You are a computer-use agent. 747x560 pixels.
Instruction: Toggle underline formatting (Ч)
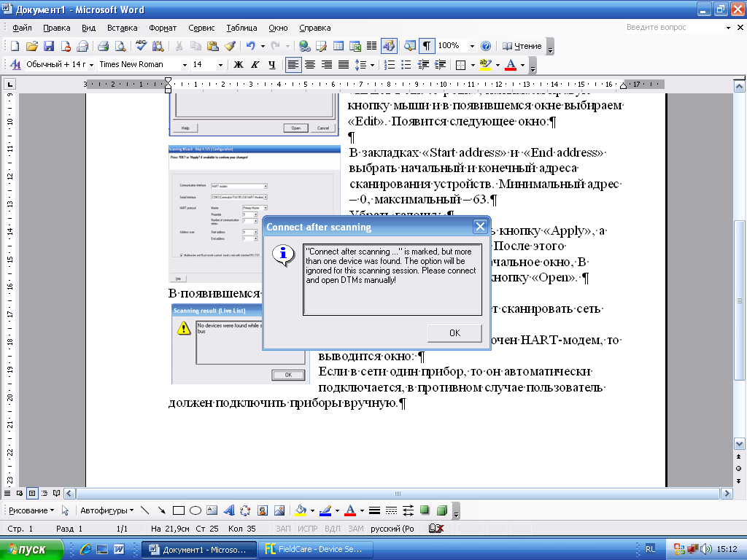tap(272, 65)
